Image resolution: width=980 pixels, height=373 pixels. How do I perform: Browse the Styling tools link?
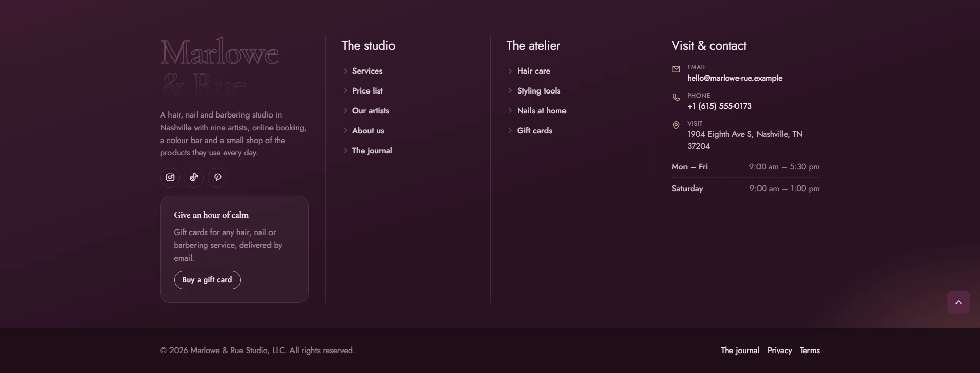(538, 91)
